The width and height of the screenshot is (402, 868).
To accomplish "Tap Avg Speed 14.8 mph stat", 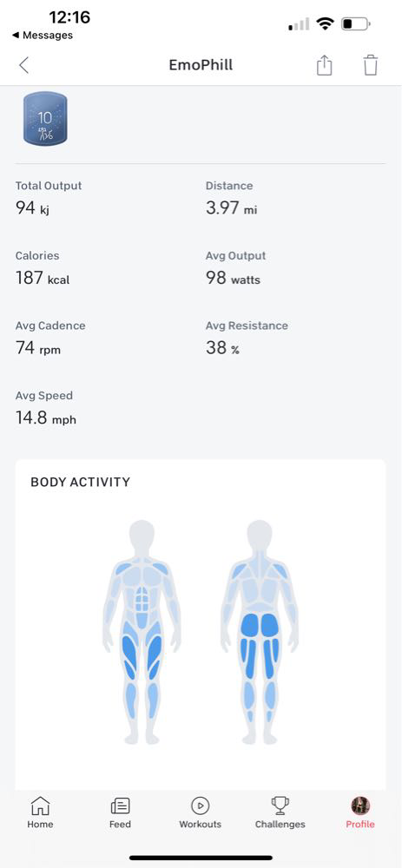I will (x=46, y=407).
